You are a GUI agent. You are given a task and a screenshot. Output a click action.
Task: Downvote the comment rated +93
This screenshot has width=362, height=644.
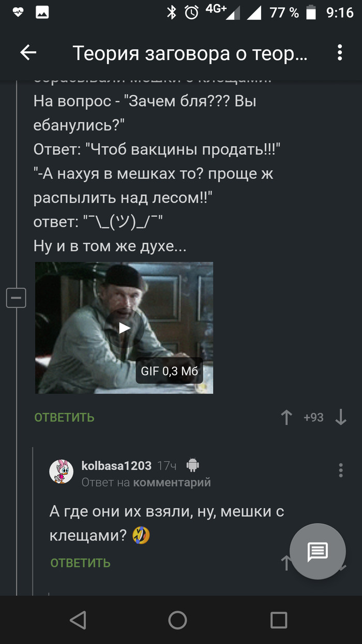pos(341,417)
